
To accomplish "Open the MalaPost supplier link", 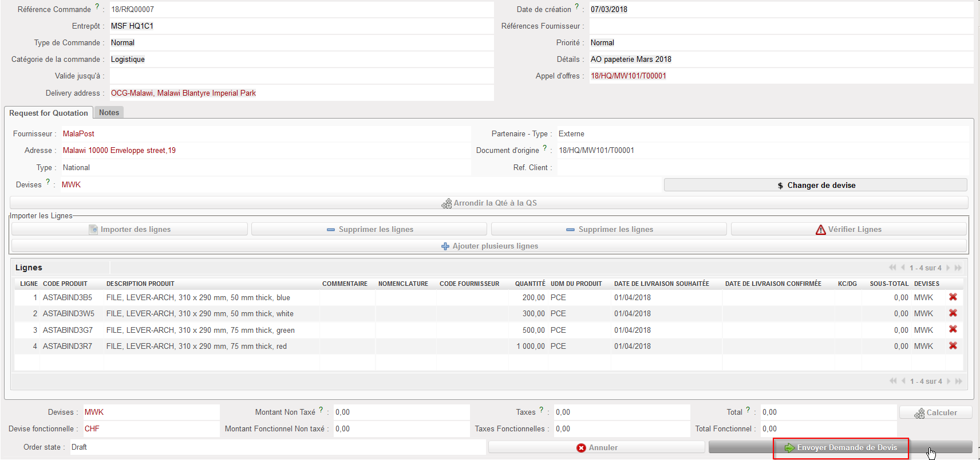I will click(x=78, y=134).
